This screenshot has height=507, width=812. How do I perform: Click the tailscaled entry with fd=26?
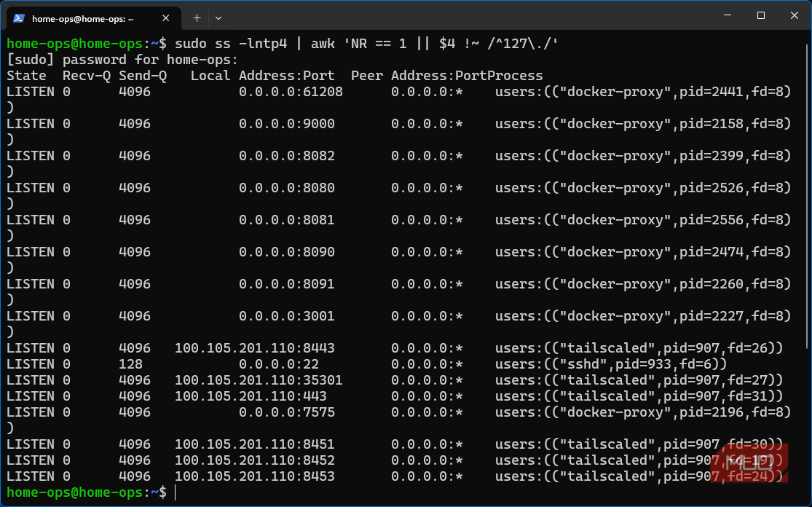[639, 348]
